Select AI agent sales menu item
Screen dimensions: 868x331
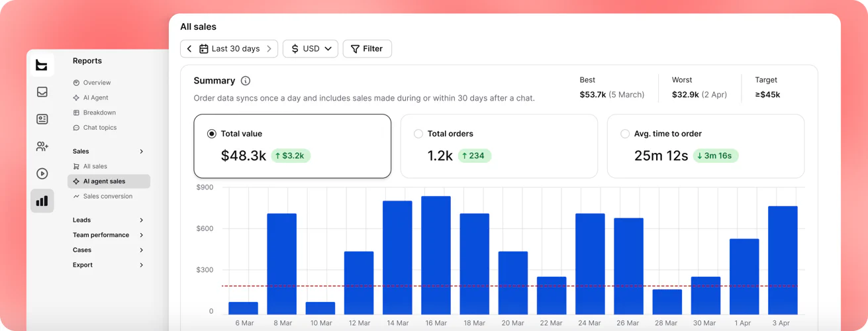(x=109, y=181)
